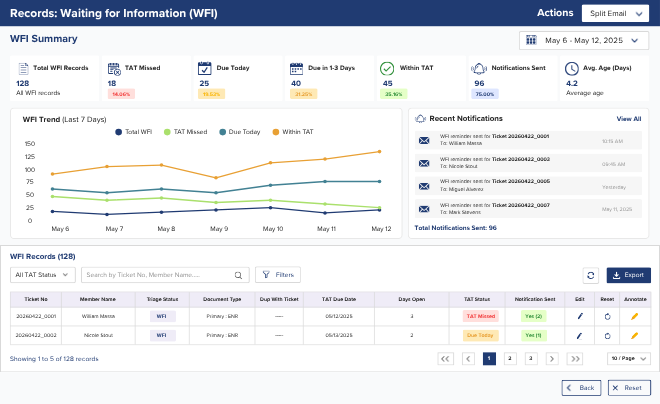Click the Due Today calendar check icon
The image size is (660, 404).
coord(205,68)
